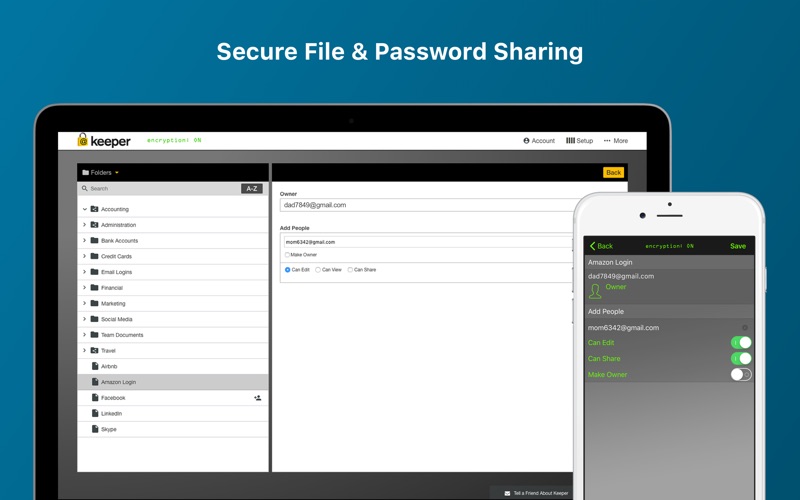Expand the Administration folder chevron

point(85,224)
